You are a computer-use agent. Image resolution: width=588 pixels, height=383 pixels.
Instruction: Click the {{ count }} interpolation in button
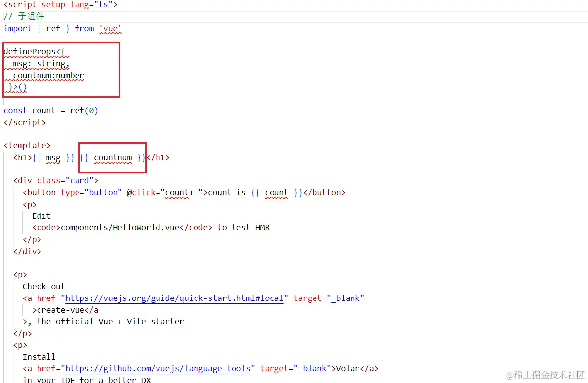point(277,193)
